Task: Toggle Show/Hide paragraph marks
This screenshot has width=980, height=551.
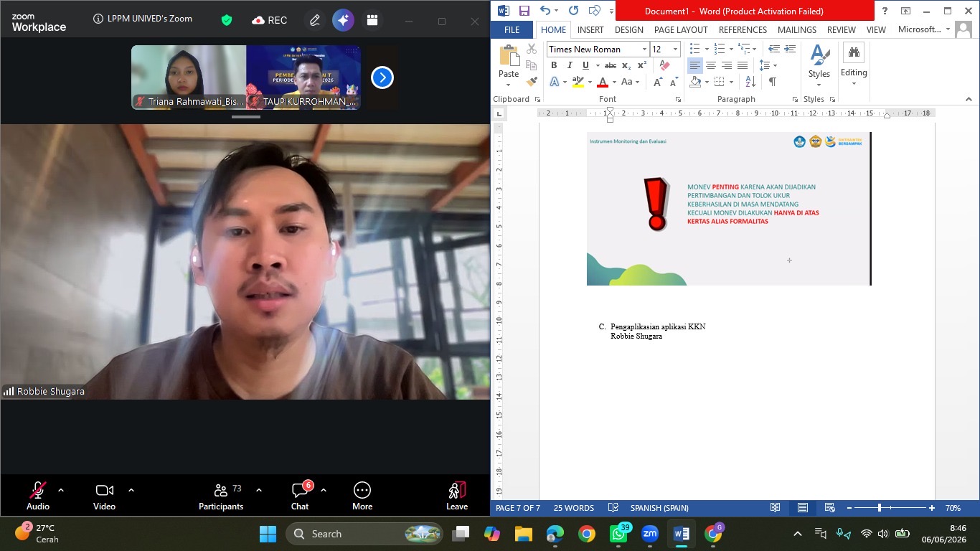Action: point(773,82)
